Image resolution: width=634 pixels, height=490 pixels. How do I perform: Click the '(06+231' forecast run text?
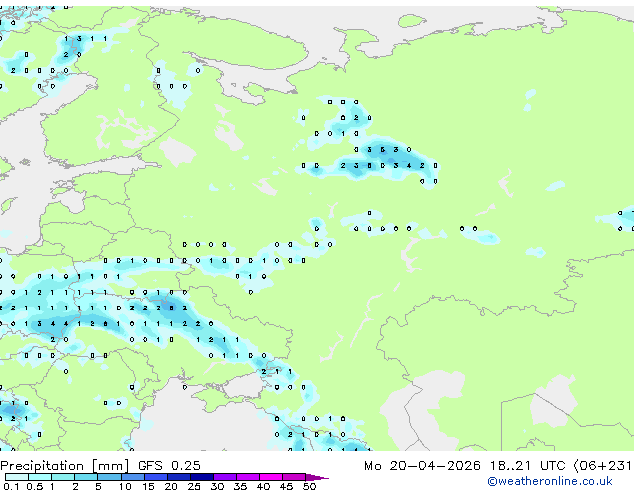(603, 466)
